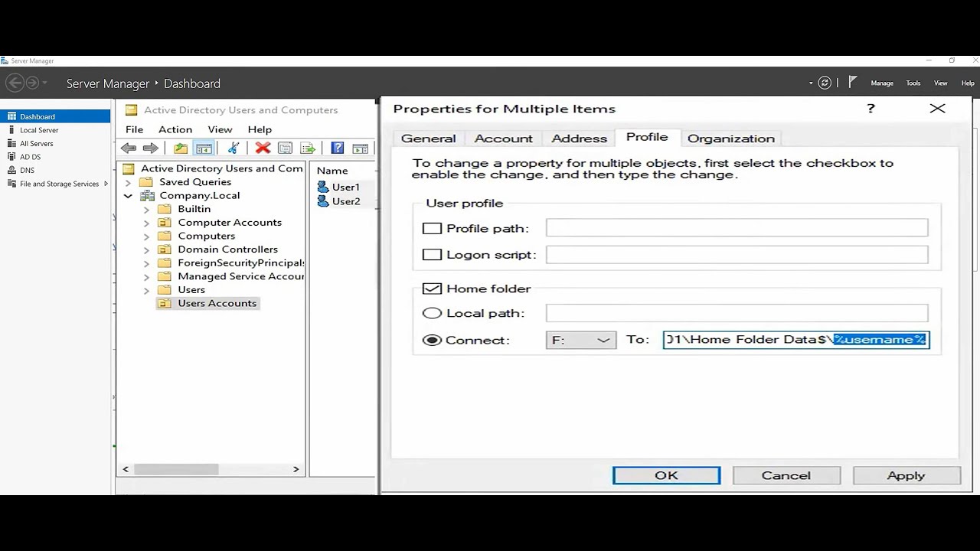Click the export list icon

coord(308,148)
